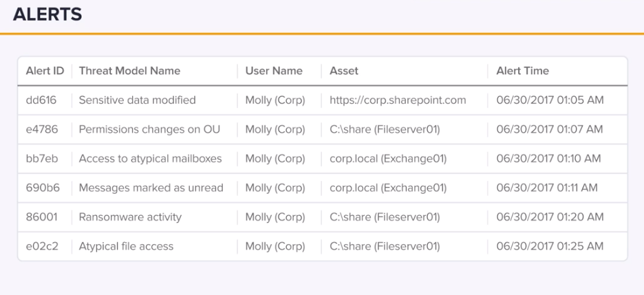Select the Ransomware activity alert row
The width and height of the screenshot is (644, 295).
tap(323, 217)
